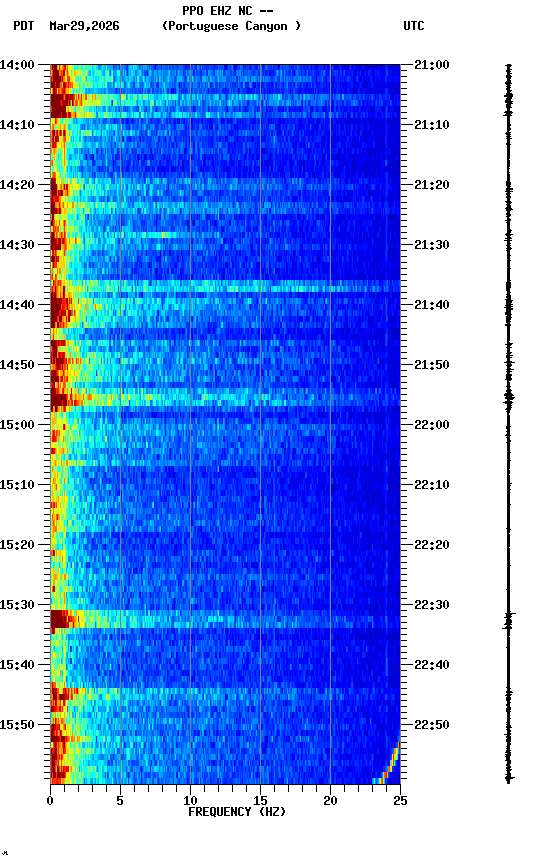Click the 'FREQUENCY (HZ)' axis label
The image size is (552, 864).
pyautogui.click(x=237, y=812)
